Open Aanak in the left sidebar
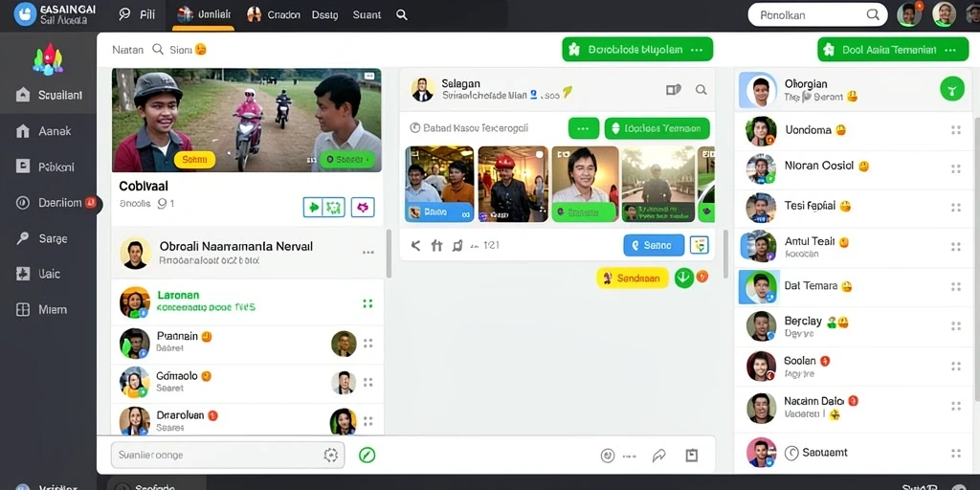980x490 pixels. (49, 131)
